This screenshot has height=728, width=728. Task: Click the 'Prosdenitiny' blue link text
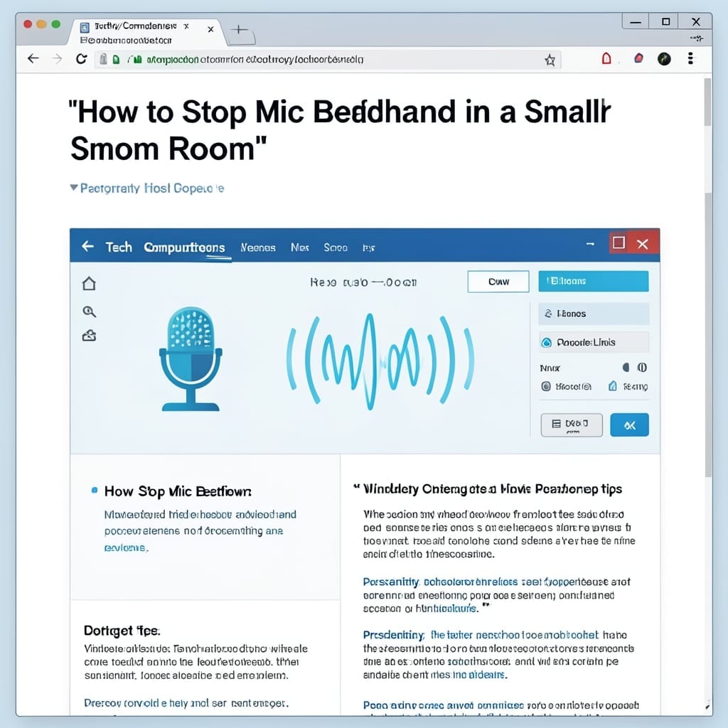[x=394, y=635]
